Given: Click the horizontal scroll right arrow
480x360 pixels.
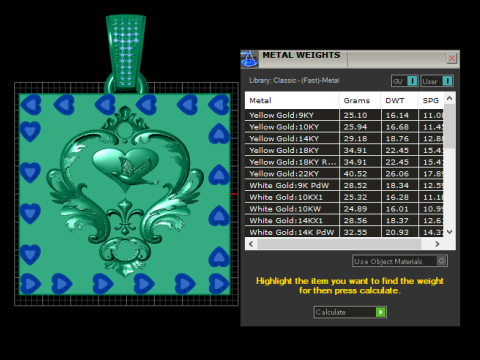Looking at the screenshot, I should [x=437, y=244].
